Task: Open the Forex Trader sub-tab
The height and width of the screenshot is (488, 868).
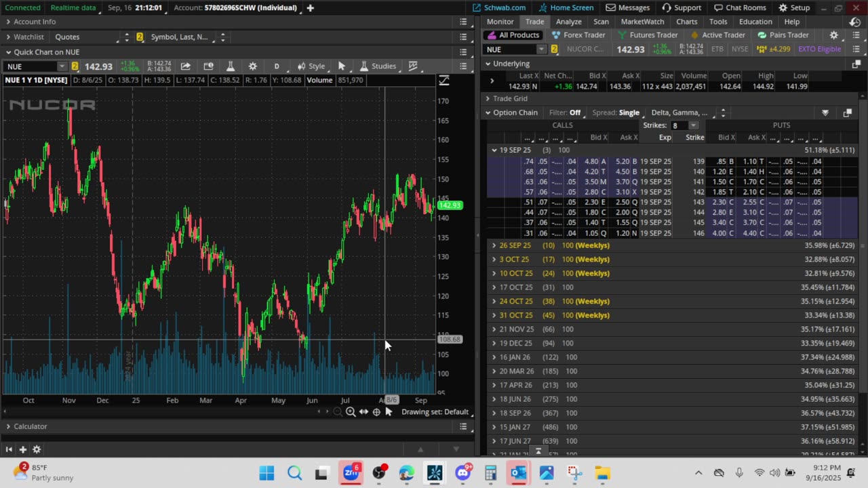Action: (578, 35)
